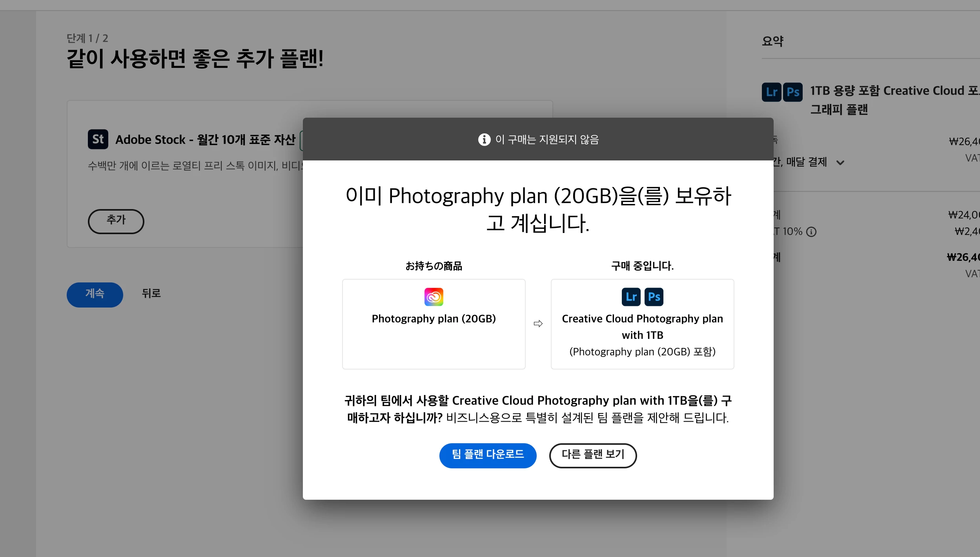Click the Creative Cloud rainbow icon
This screenshot has height=557, width=980.
434,297
